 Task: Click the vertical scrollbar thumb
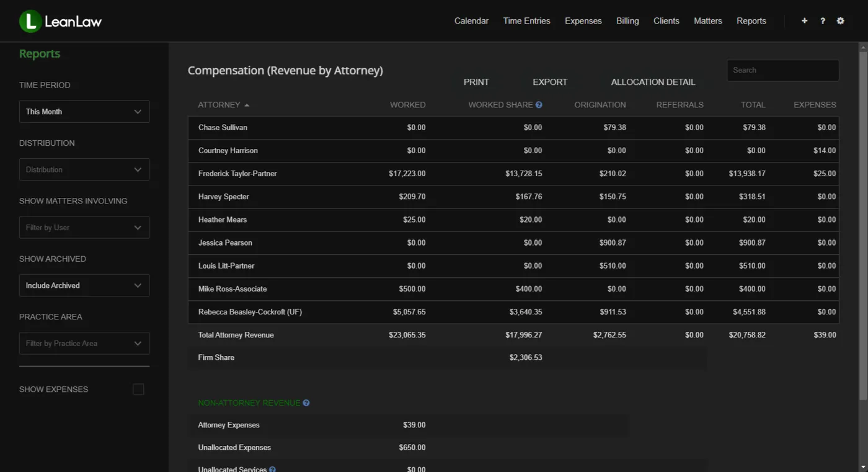coord(863,226)
